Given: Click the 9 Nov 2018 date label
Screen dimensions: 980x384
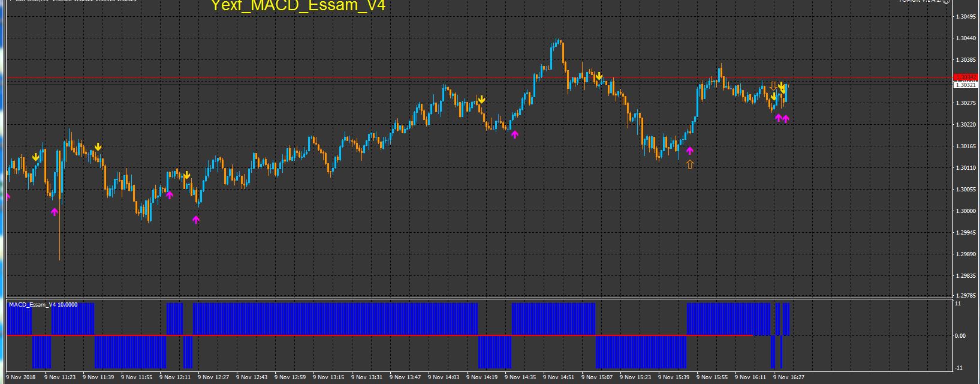Looking at the screenshot, I should pos(22,377).
